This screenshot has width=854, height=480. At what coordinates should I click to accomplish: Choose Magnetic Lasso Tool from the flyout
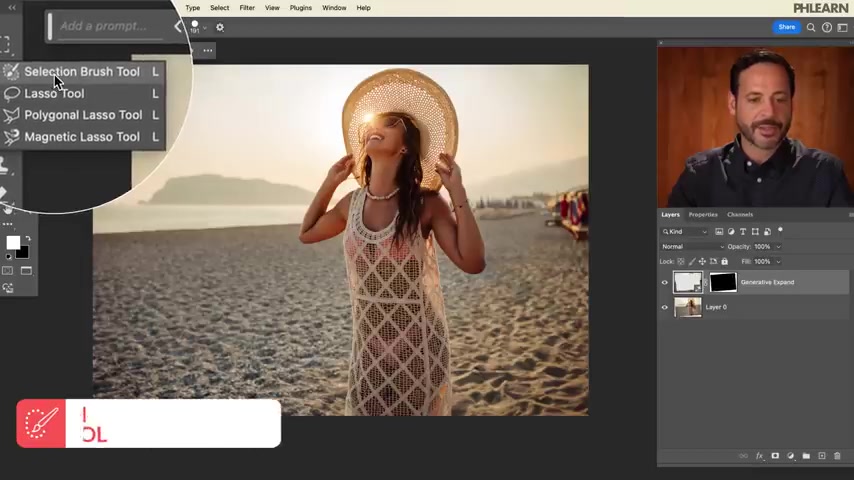point(82,137)
